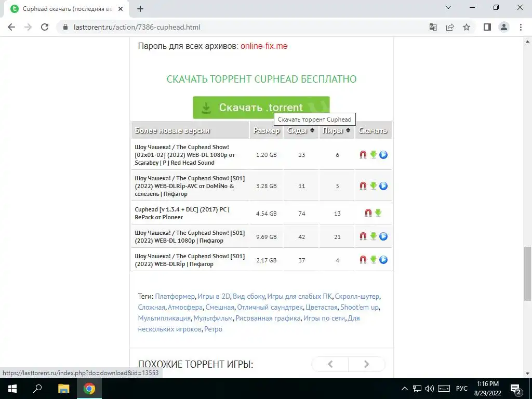Click green download arrow for Cuphead Show 02x01-02 row

click(373, 155)
